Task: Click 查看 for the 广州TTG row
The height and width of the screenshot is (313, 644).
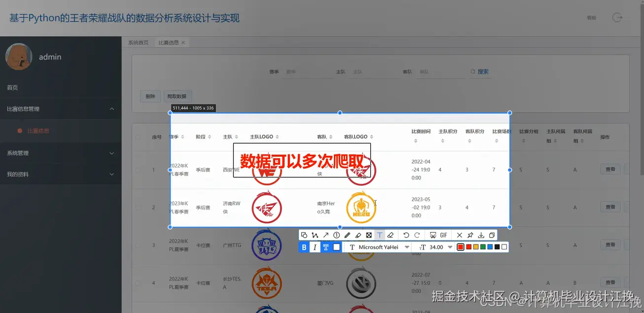Action: pos(610,245)
